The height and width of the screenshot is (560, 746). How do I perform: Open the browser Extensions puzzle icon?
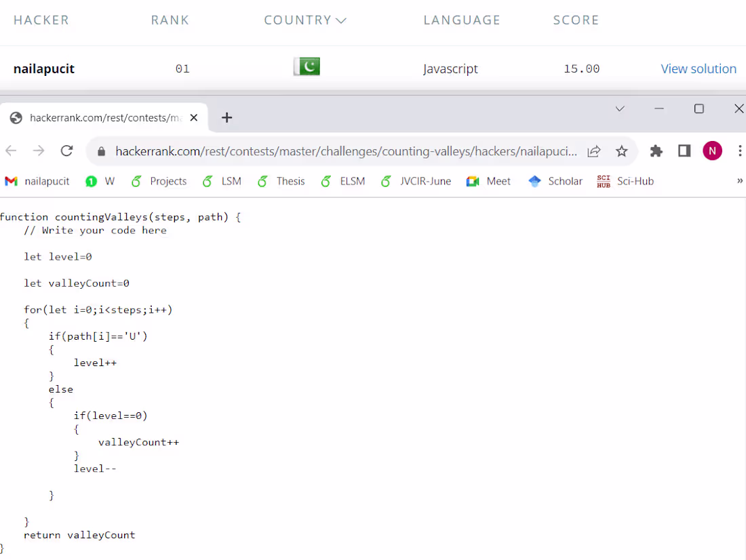(x=656, y=151)
